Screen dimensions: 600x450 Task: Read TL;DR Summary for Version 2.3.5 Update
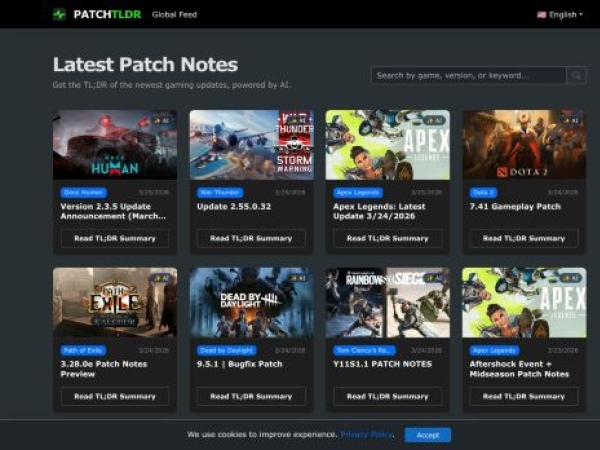point(115,238)
